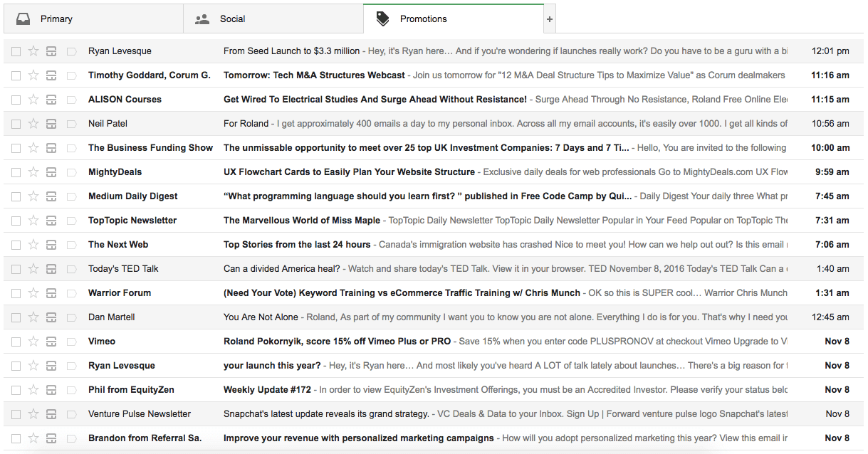Star The Business Funding Show email
The image size is (868, 454).
[33, 148]
